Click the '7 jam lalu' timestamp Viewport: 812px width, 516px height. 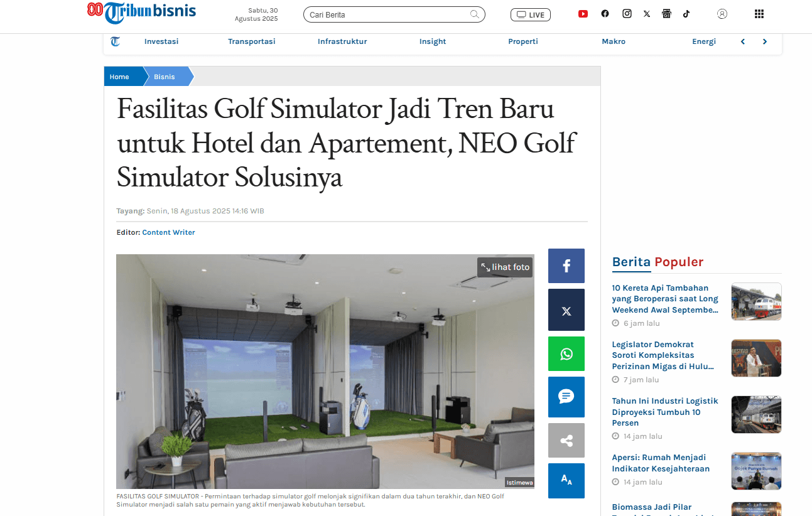tap(641, 380)
